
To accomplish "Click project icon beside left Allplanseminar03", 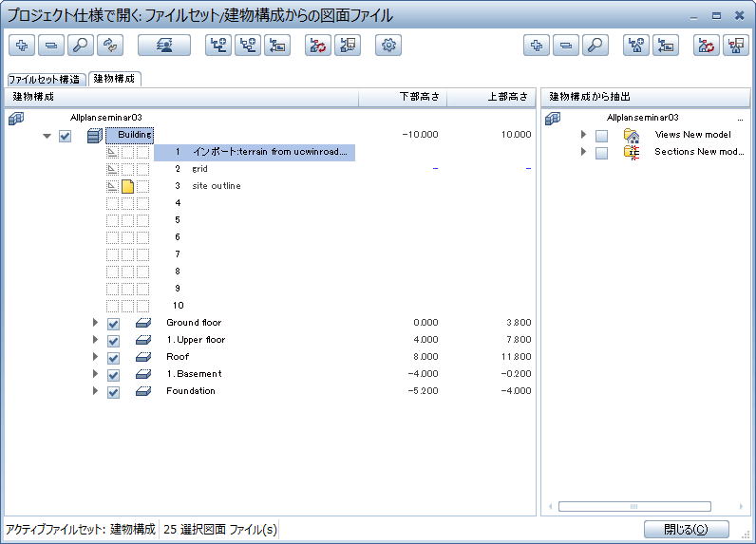I will (16, 118).
